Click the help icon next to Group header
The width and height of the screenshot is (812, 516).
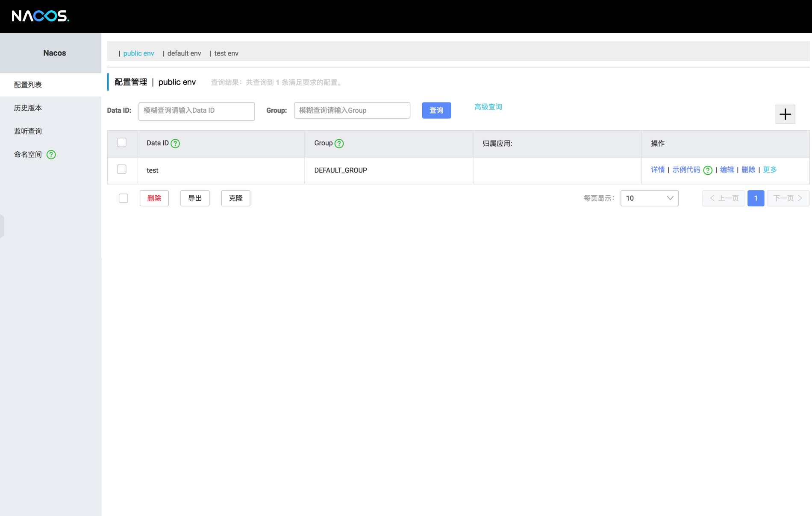click(x=339, y=144)
